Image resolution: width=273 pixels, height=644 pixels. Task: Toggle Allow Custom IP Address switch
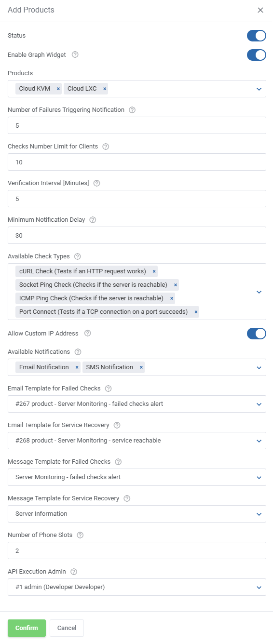pyautogui.click(x=257, y=334)
